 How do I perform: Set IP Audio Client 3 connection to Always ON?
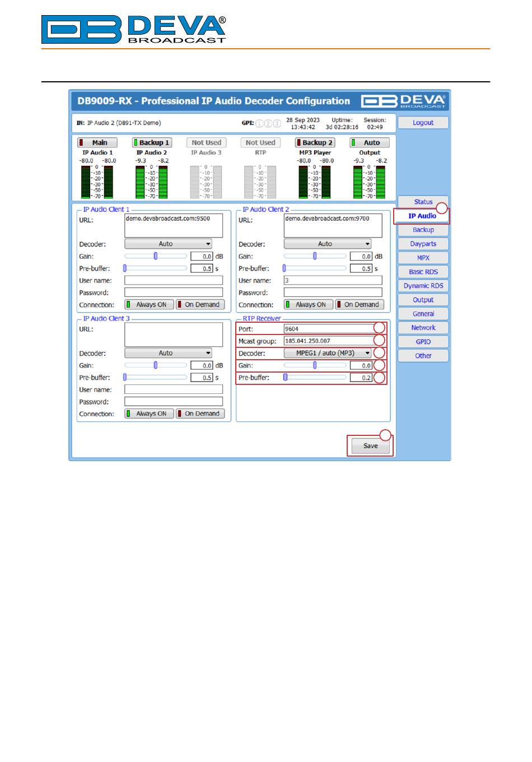click(149, 413)
